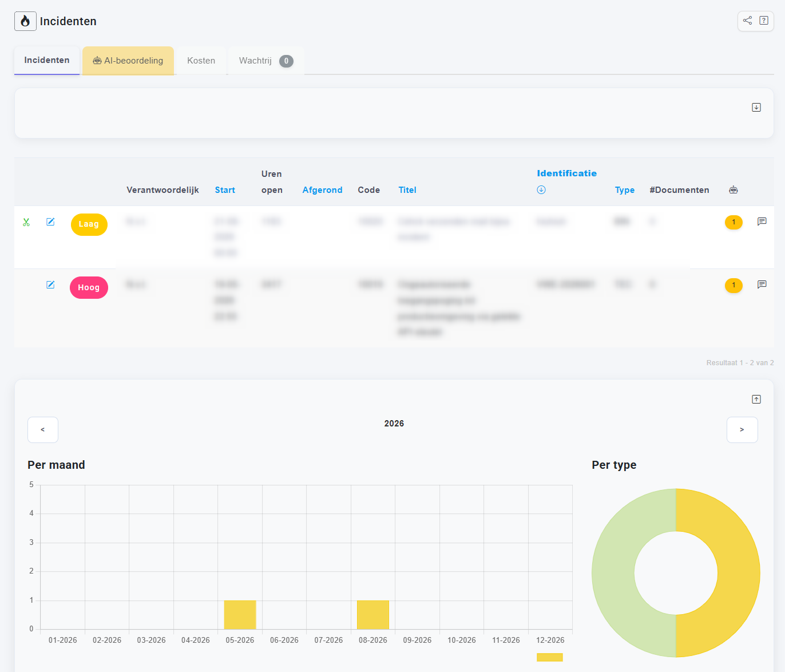Open the AI-beoordeling tab
Image resolution: width=785 pixels, height=672 pixels.
click(x=128, y=61)
